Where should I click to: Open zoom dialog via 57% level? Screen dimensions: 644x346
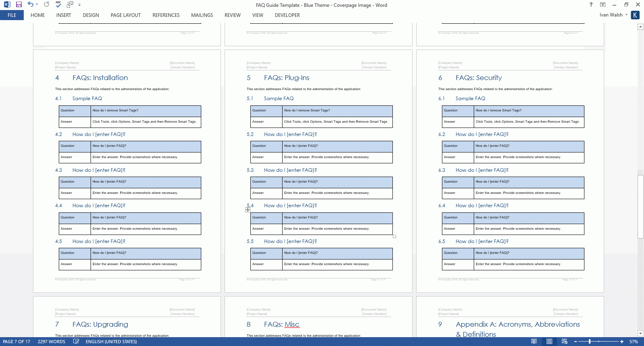[634, 342]
